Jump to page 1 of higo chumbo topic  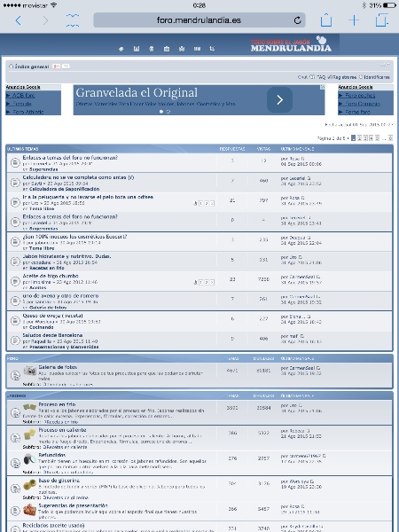[201, 282]
